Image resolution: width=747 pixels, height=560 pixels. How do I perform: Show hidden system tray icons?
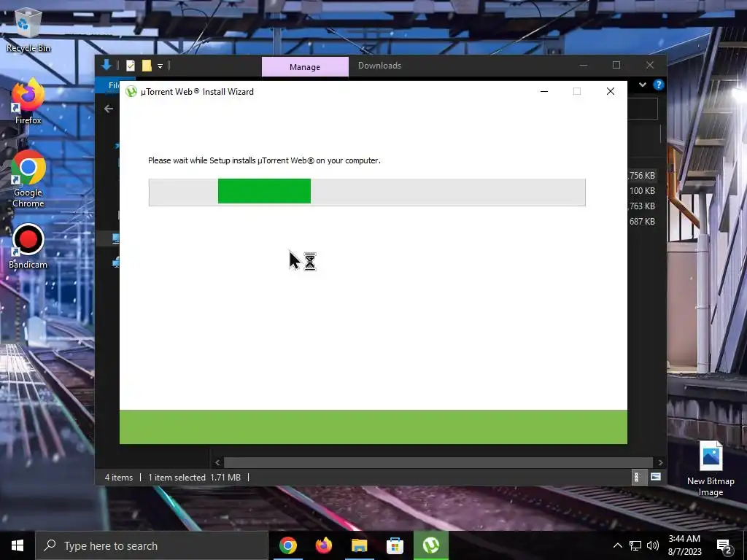617,545
